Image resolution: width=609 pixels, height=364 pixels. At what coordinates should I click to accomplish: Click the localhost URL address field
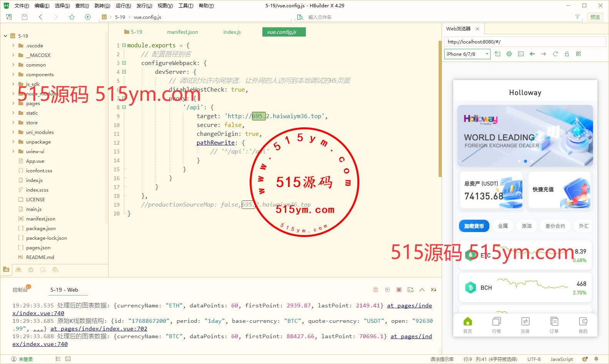525,42
